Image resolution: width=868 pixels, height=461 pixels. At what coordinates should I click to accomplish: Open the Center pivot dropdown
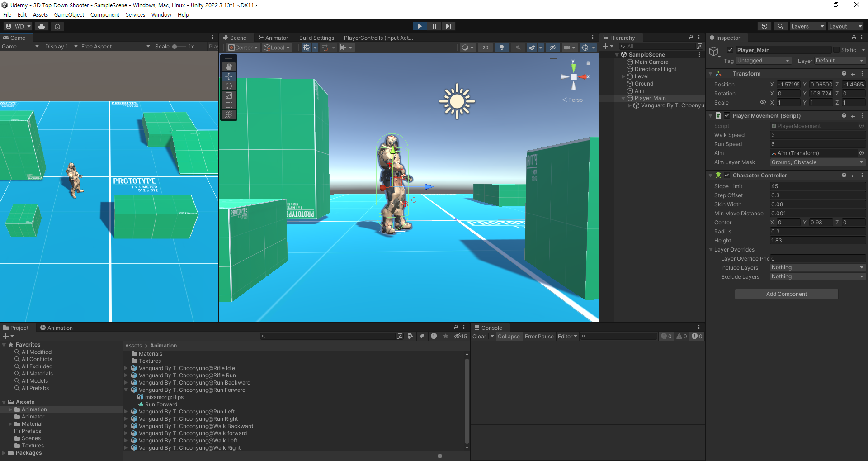pyautogui.click(x=243, y=48)
